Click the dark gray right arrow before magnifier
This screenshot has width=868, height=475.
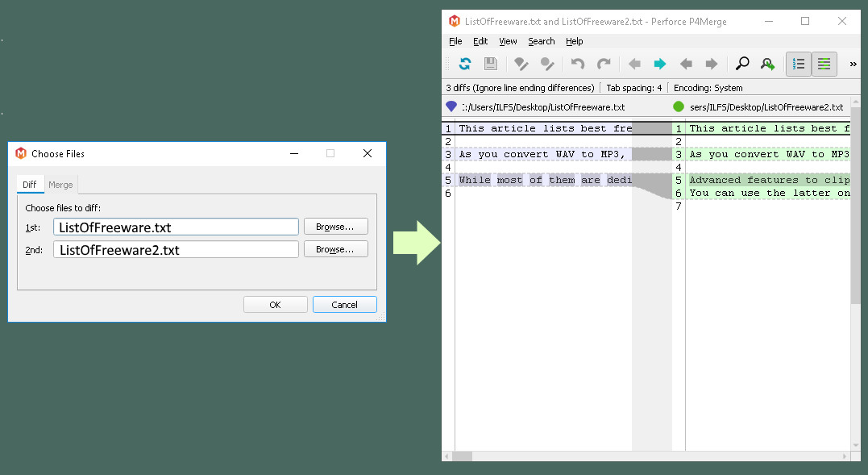click(x=712, y=65)
